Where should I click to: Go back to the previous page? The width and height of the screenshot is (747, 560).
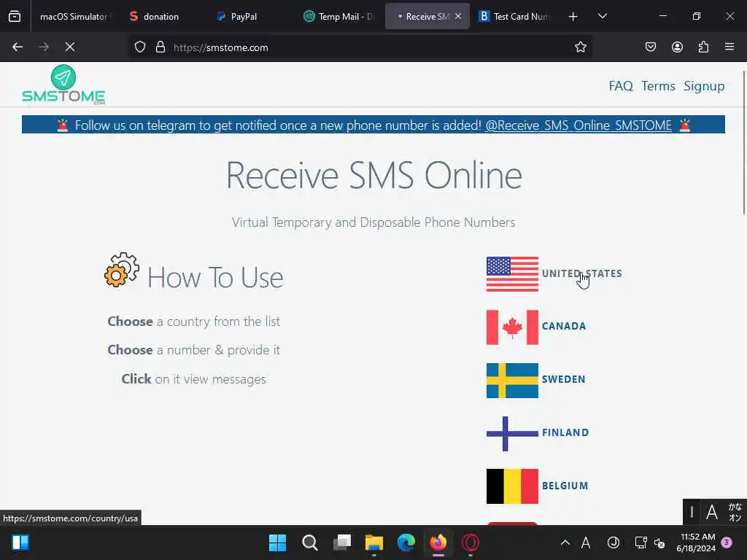(x=18, y=47)
